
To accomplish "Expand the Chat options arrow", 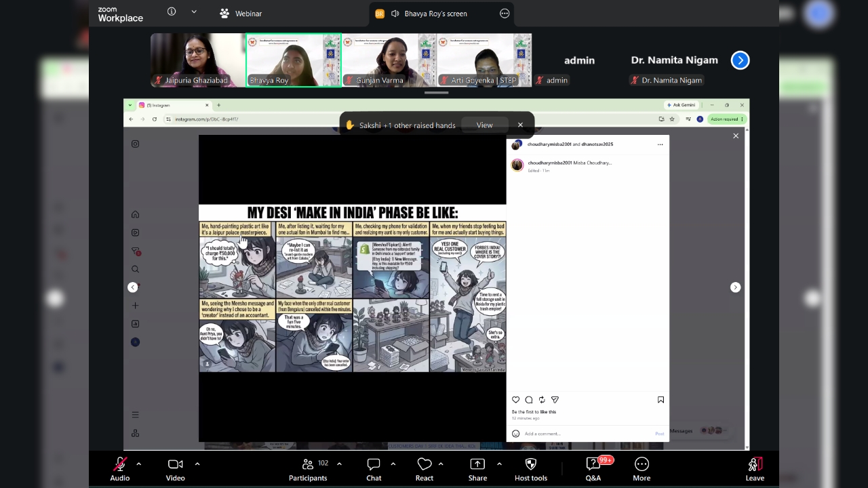I will pyautogui.click(x=393, y=464).
